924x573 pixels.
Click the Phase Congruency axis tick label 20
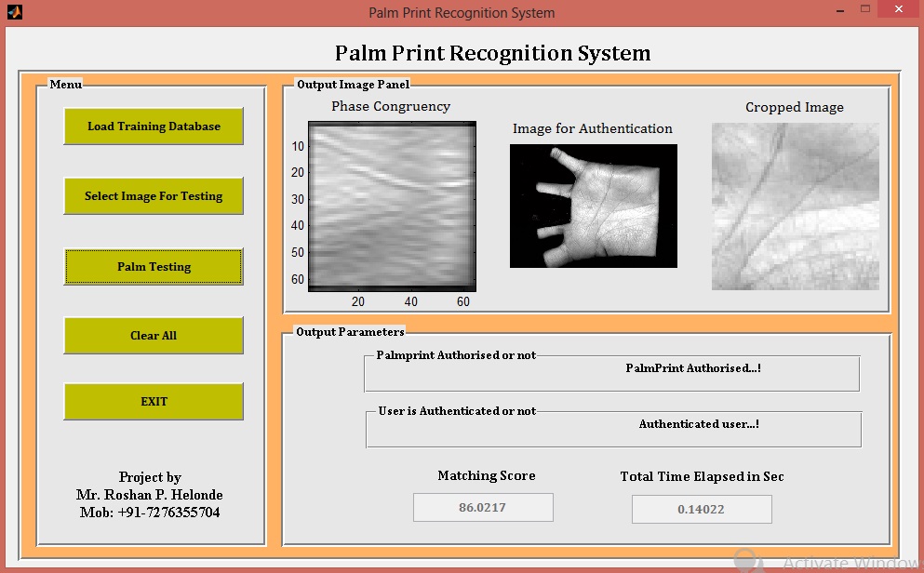(356, 301)
